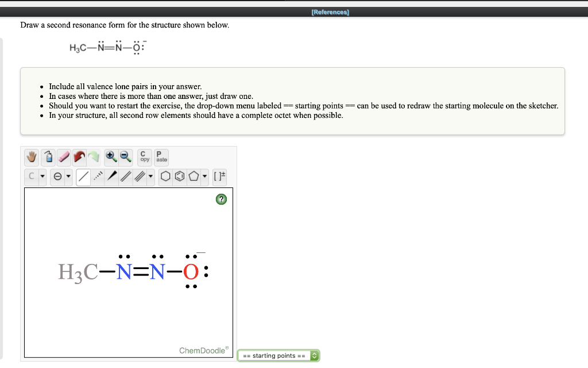Undo the last sketcher action
The height and width of the screenshot is (368, 588).
[x=79, y=156]
